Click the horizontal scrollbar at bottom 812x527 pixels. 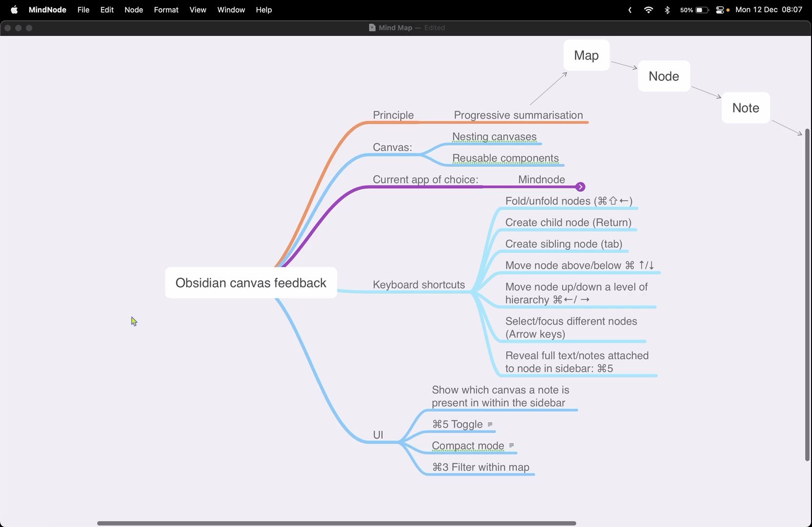[x=337, y=523]
